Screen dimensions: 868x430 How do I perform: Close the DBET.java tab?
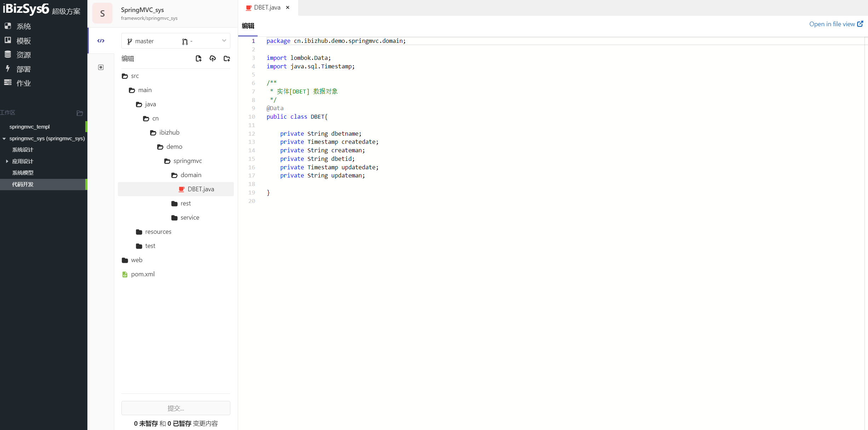pos(288,7)
